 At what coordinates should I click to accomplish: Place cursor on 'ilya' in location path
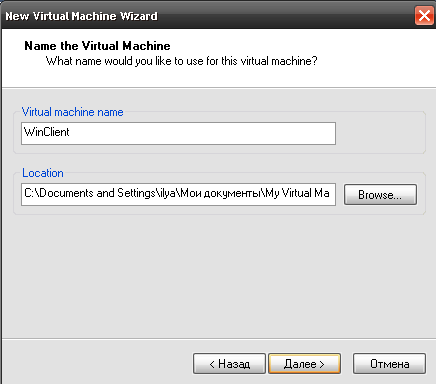(167, 193)
